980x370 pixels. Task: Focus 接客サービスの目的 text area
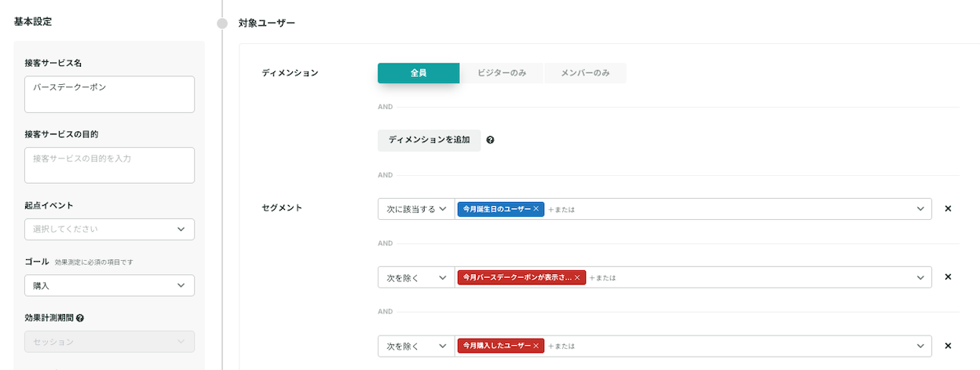(x=109, y=165)
